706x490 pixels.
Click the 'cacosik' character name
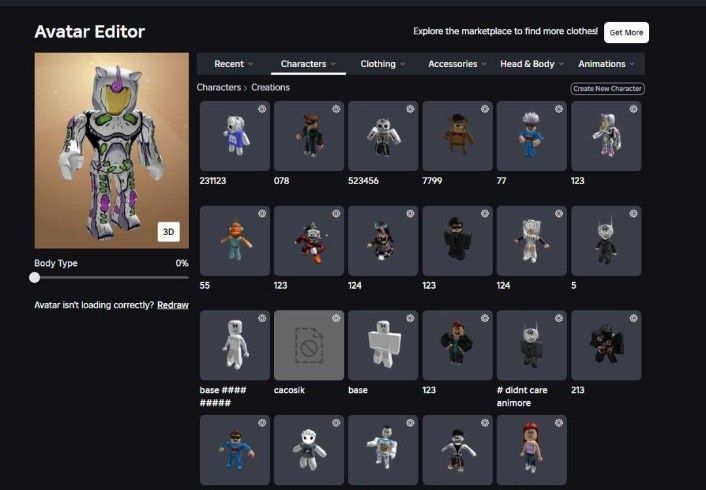289,390
